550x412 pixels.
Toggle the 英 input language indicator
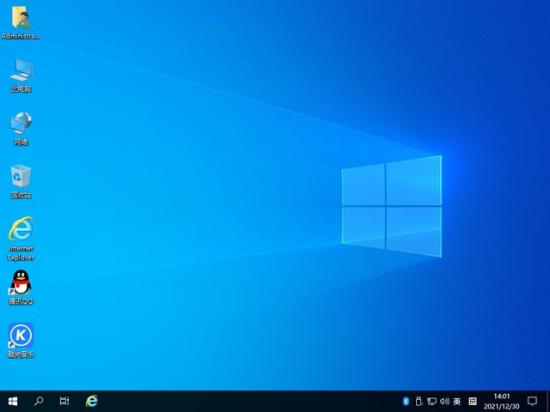coord(457,401)
